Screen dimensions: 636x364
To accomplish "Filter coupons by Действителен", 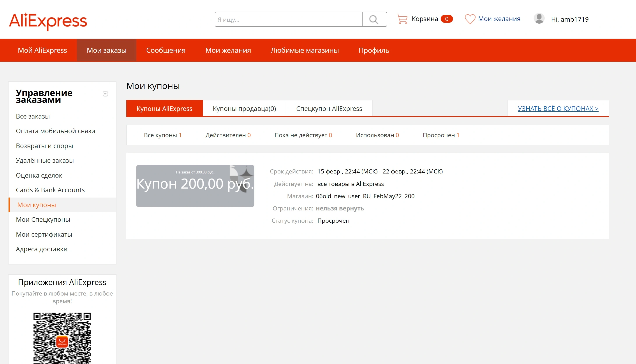I will [228, 135].
